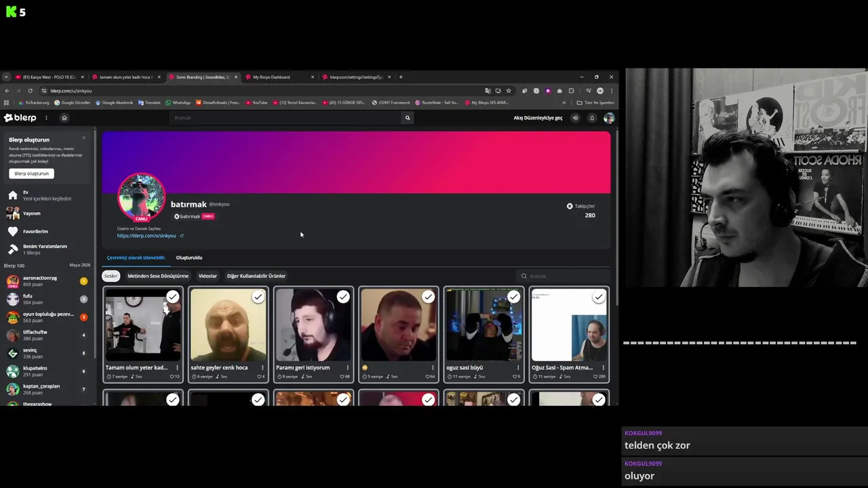Toggle checkmark on Tamam olum yeter card
Screen dimensions: 868x488
(173, 297)
